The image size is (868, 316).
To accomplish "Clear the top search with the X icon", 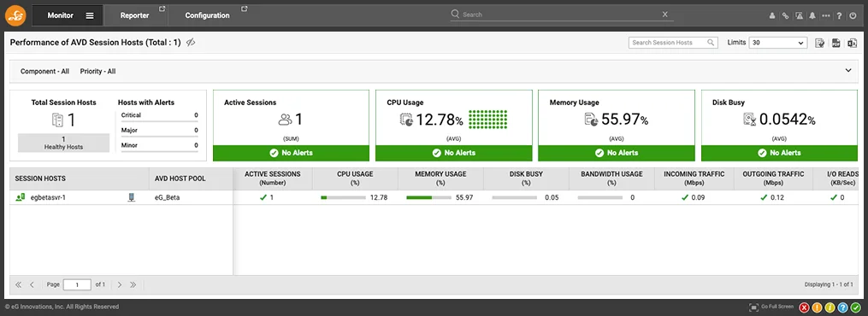I will 664,15.
